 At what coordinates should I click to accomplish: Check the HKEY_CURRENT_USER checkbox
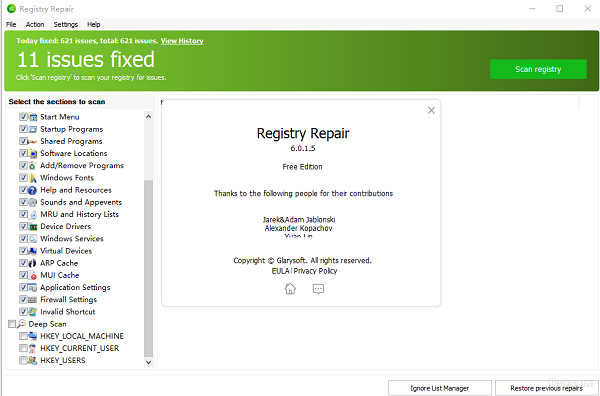click(23, 348)
